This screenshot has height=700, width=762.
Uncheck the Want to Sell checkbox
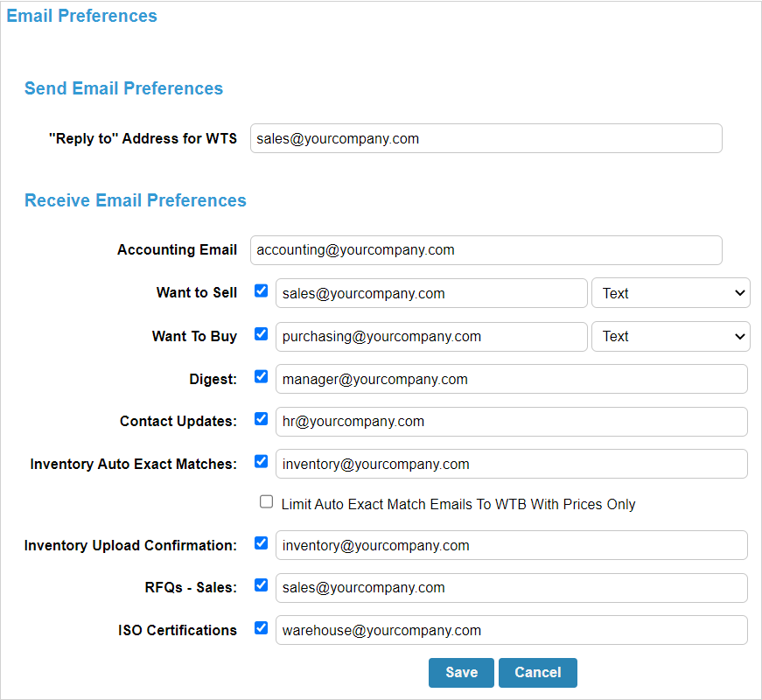click(x=261, y=291)
